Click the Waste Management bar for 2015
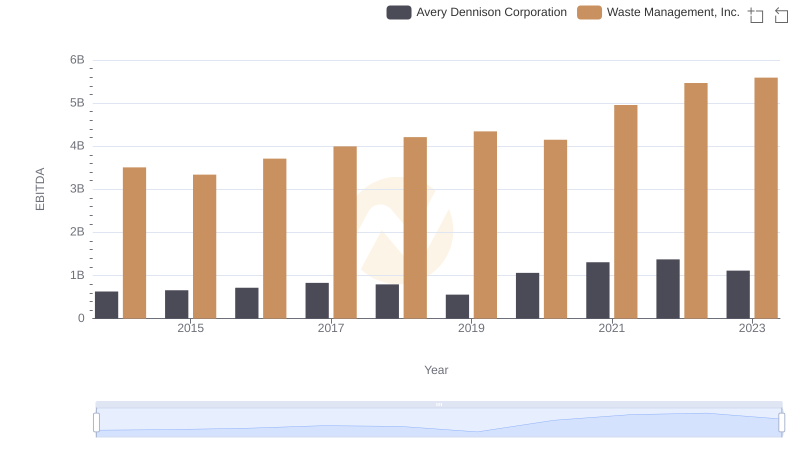This screenshot has width=800, height=461. point(205,246)
